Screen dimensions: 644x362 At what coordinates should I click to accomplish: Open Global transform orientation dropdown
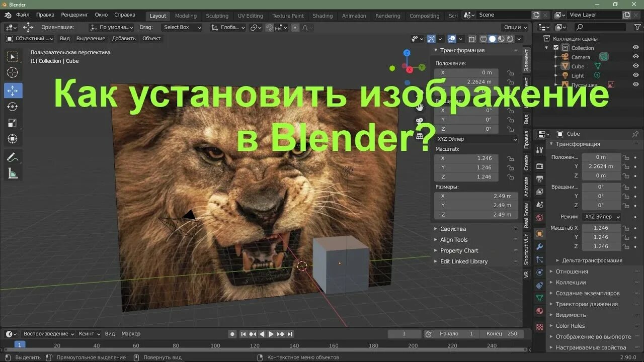pyautogui.click(x=228, y=28)
